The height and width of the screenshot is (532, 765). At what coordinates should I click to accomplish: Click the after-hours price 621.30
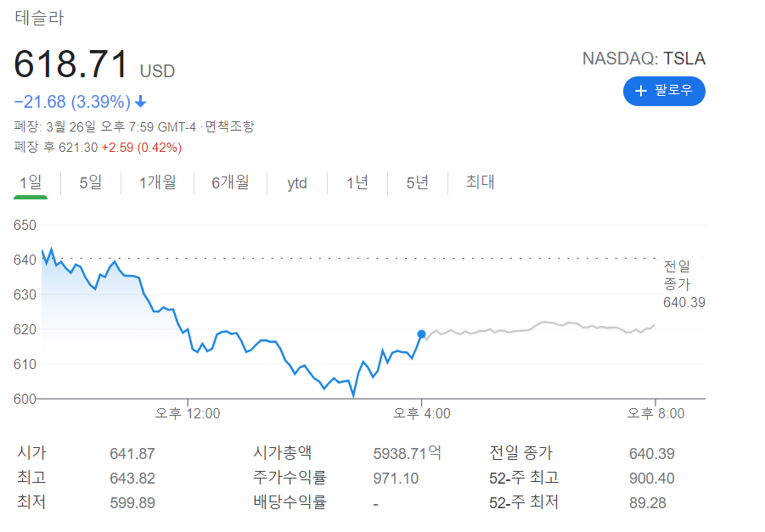click(x=78, y=148)
